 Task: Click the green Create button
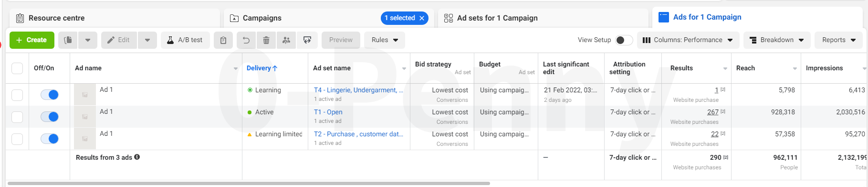click(x=32, y=40)
